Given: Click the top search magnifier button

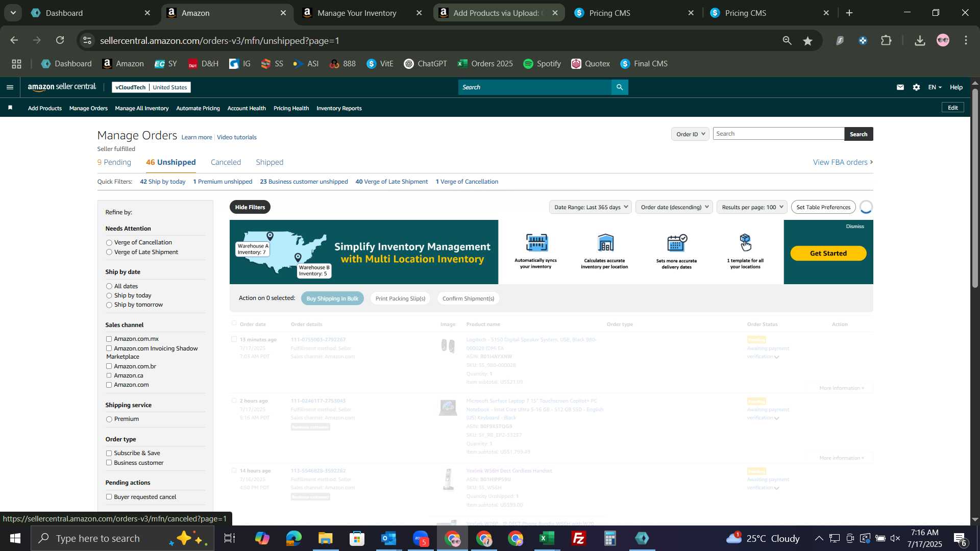Looking at the screenshot, I should [620, 87].
